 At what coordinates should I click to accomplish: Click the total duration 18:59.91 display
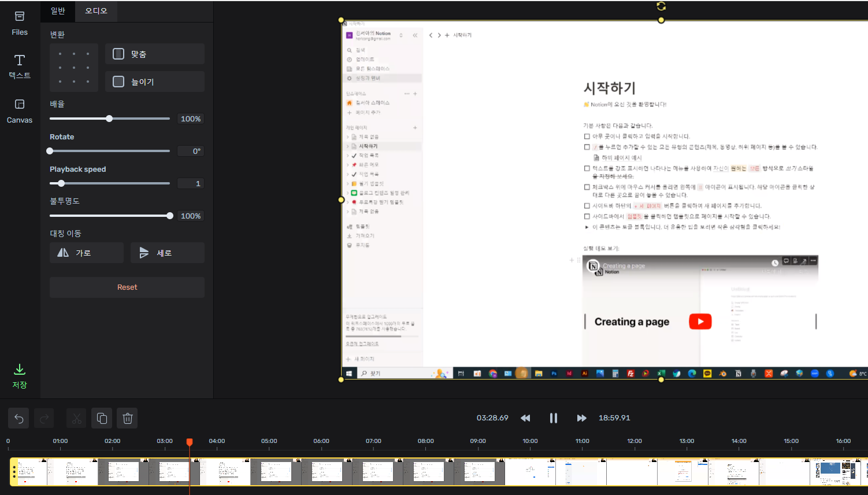[614, 418]
